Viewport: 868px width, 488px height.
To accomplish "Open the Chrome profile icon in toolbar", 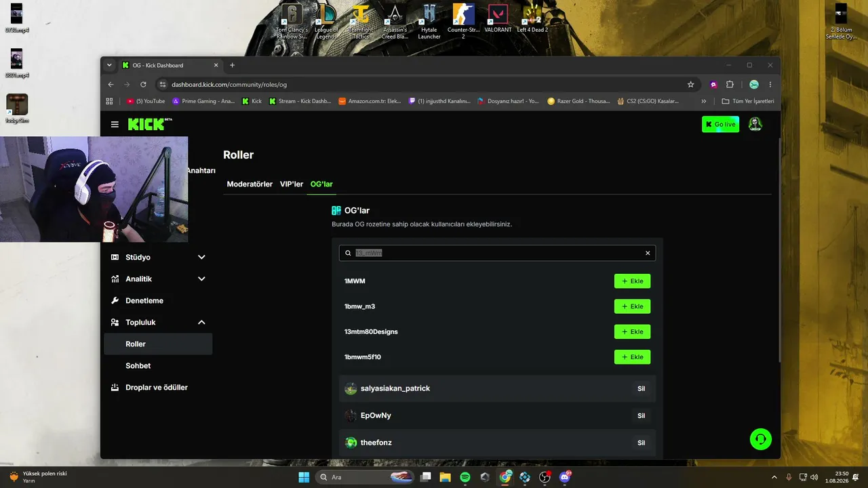I will coord(753,84).
